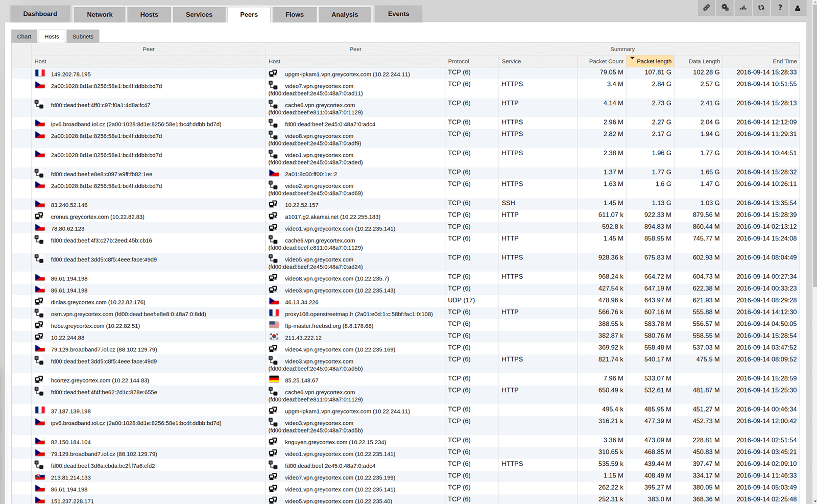This screenshot has width=817, height=504.
Task: Click Czech flag beside 2a01:8c00:ff00:1e::2
Action: pos(274,173)
